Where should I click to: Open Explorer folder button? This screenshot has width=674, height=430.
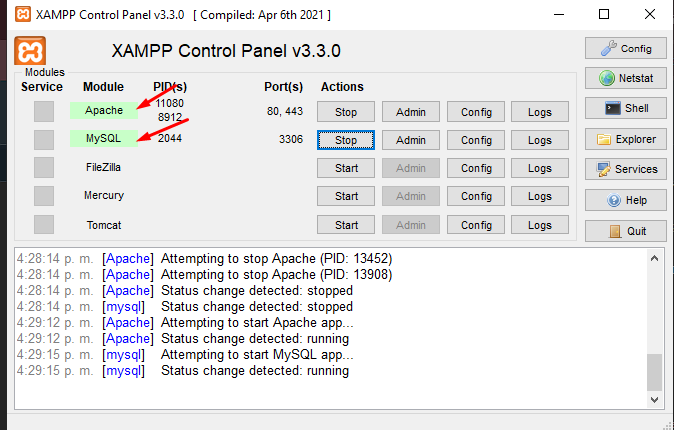click(x=626, y=139)
